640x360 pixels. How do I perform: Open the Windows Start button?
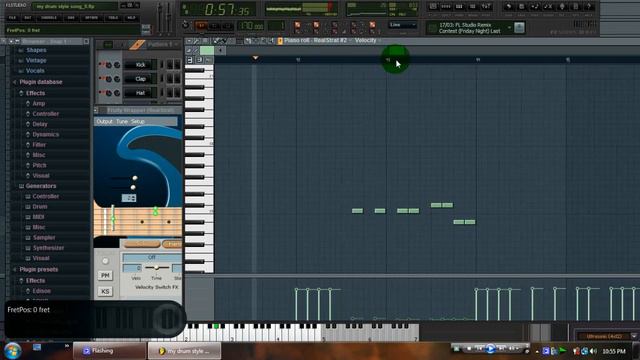tap(12, 350)
